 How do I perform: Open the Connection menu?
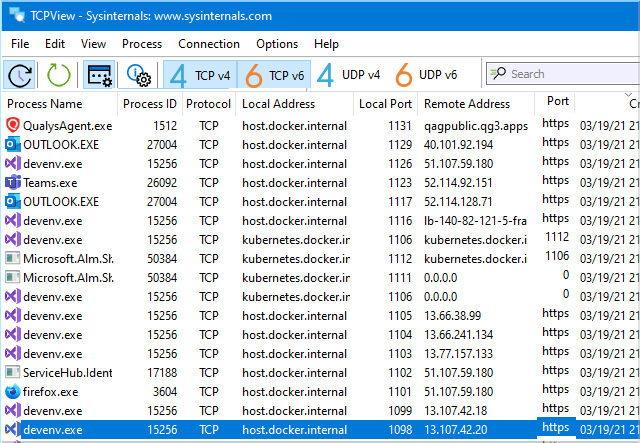208,44
